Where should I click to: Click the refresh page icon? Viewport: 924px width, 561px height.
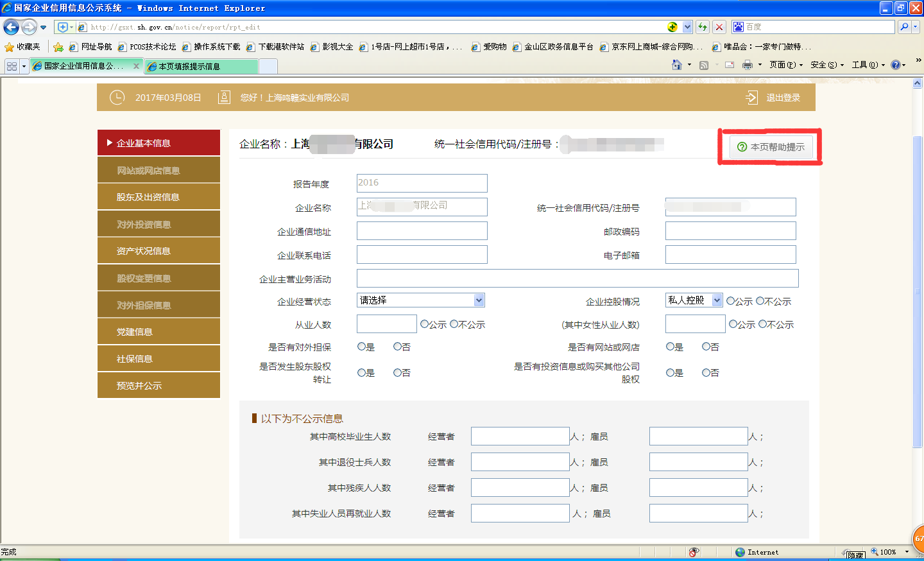(x=703, y=27)
